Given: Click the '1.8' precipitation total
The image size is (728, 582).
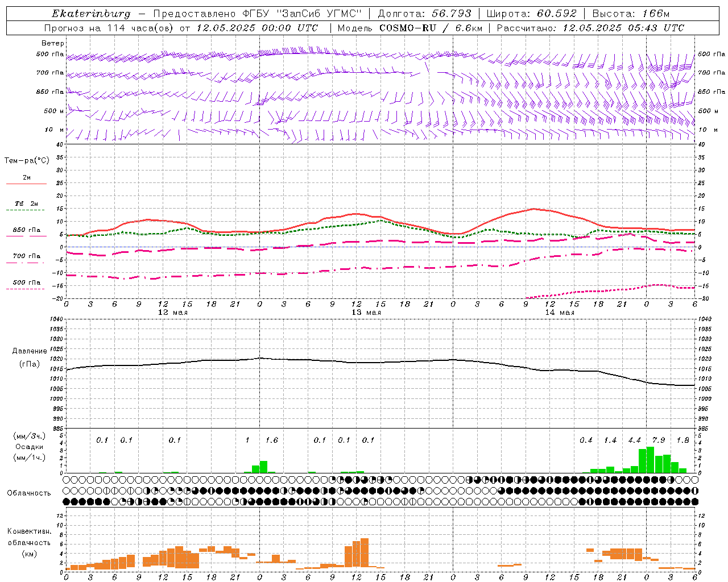Looking at the screenshot, I should click(x=682, y=440).
